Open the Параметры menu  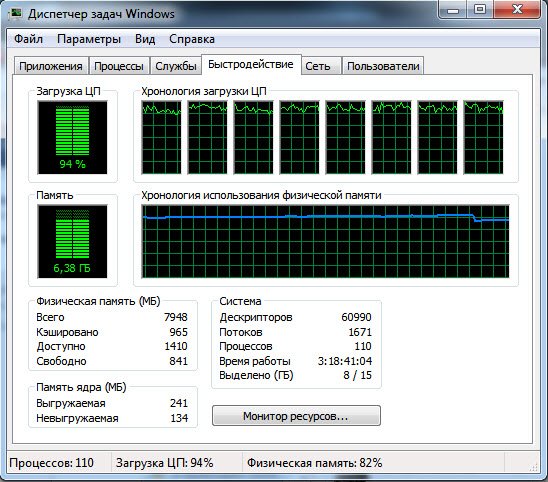(x=89, y=39)
